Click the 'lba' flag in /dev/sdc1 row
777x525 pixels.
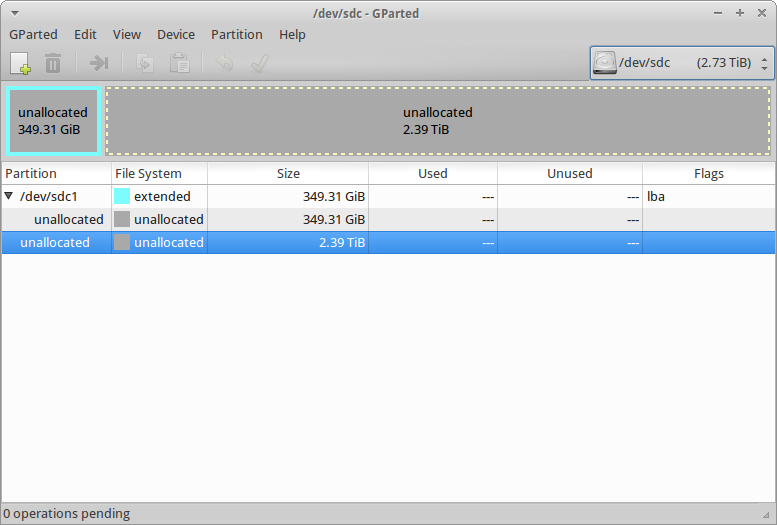click(656, 196)
